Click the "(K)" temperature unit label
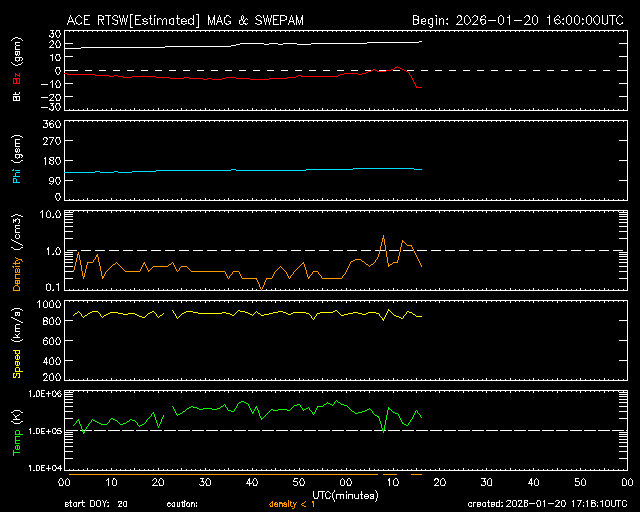The height and width of the screenshot is (512, 640). point(17,418)
